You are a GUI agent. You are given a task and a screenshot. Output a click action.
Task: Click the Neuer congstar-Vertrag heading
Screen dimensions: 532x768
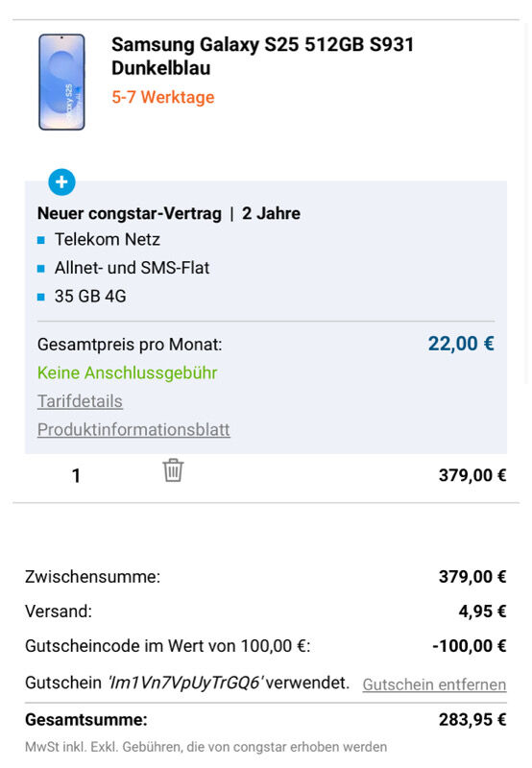pos(130,213)
